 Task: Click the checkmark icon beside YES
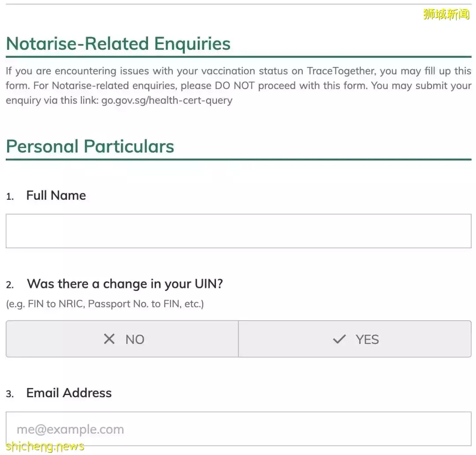[x=339, y=339]
